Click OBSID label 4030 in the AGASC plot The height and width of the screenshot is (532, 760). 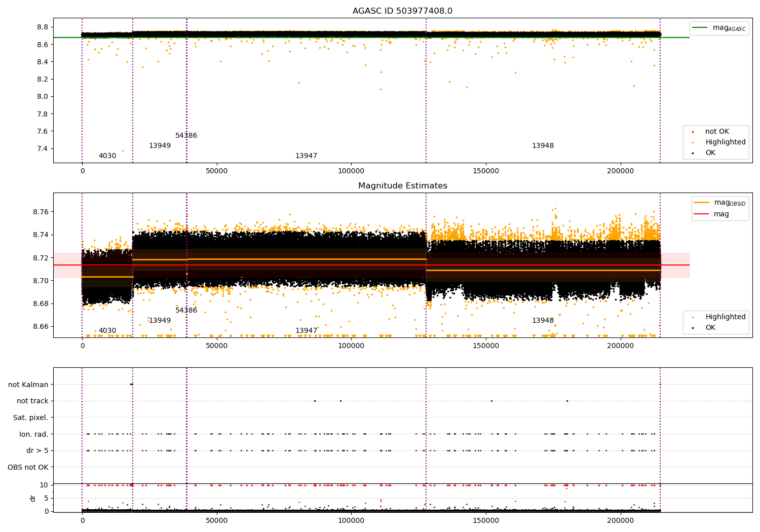(x=107, y=156)
